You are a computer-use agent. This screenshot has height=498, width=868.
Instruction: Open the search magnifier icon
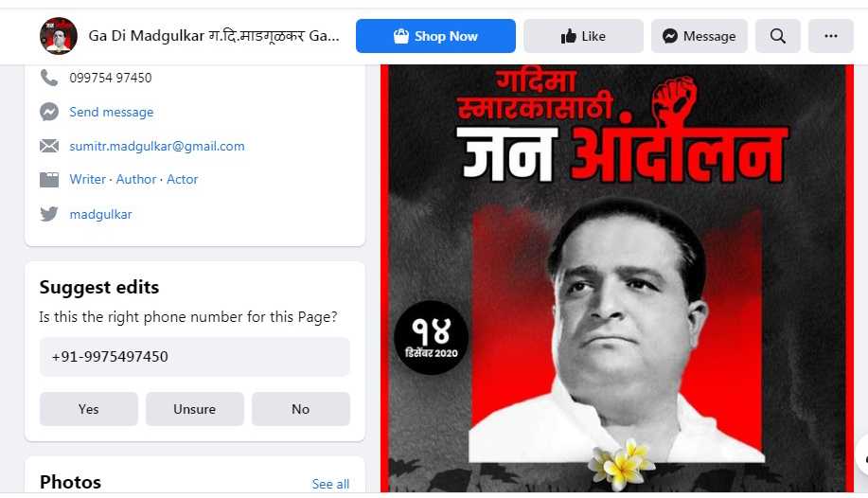[777, 36]
